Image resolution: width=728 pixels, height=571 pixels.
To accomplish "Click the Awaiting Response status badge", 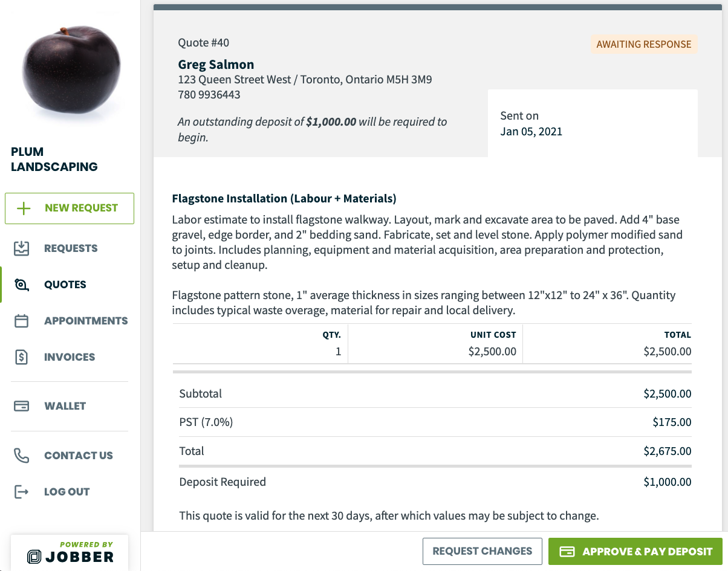I will click(644, 44).
